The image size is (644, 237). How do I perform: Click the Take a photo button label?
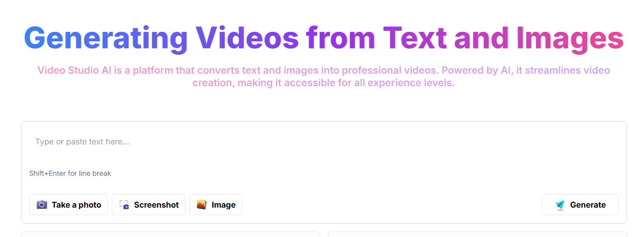[76, 205]
